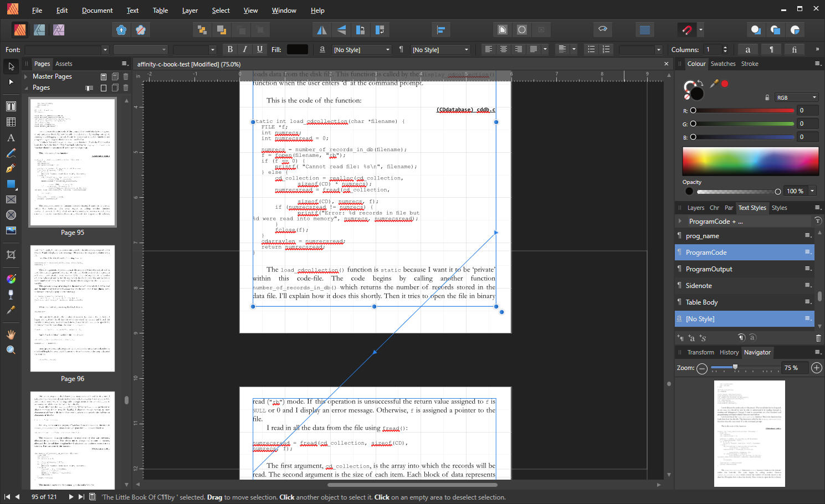Viewport: 825px width, 504px height.
Task: Select the Place Image tool
Action: coord(11,230)
